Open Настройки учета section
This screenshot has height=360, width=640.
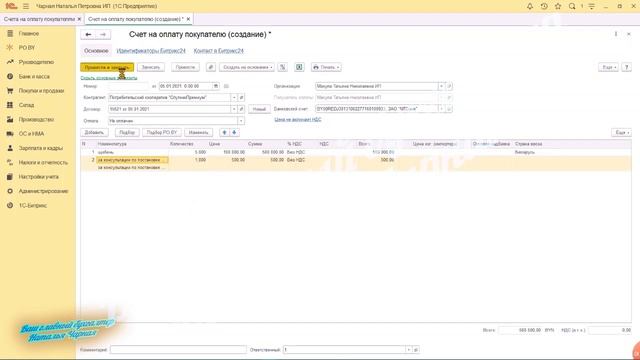tap(38, 177)
